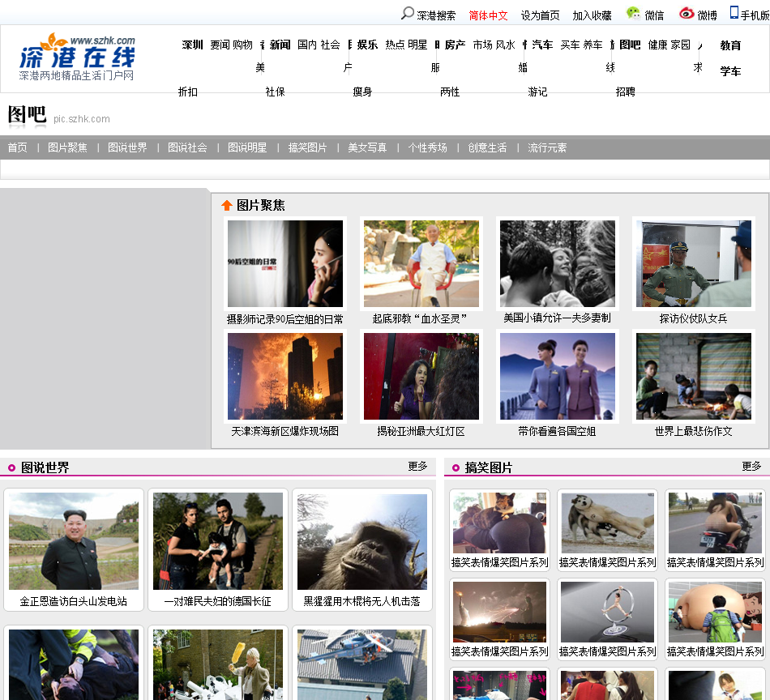Screen dimensions: 770x700
Task: Click caption 美国小镇允许一夫多妻制
Action: pos(558,318)
